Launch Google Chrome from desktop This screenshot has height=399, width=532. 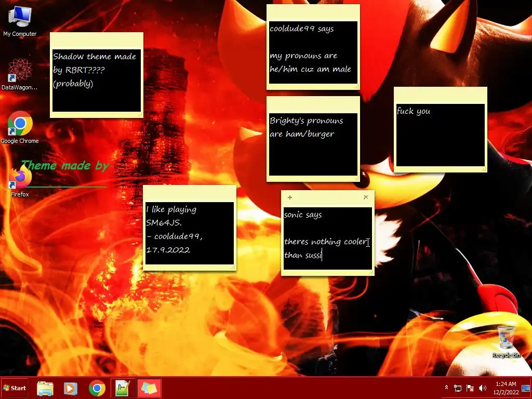[20, 127]
